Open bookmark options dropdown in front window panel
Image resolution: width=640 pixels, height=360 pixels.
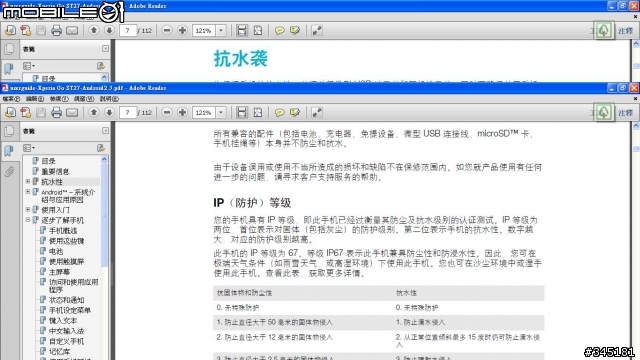(29, 148)
